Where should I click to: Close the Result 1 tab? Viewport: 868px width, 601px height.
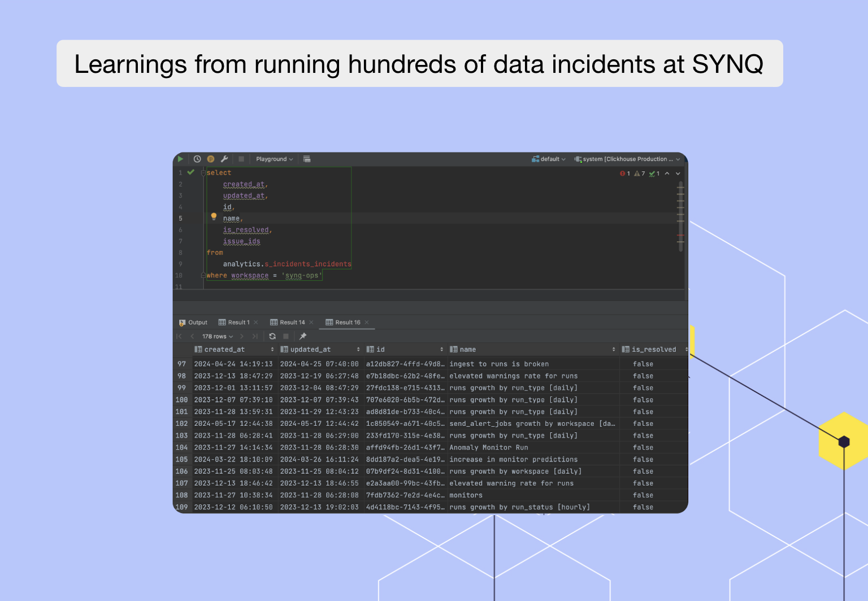point(256,323)
